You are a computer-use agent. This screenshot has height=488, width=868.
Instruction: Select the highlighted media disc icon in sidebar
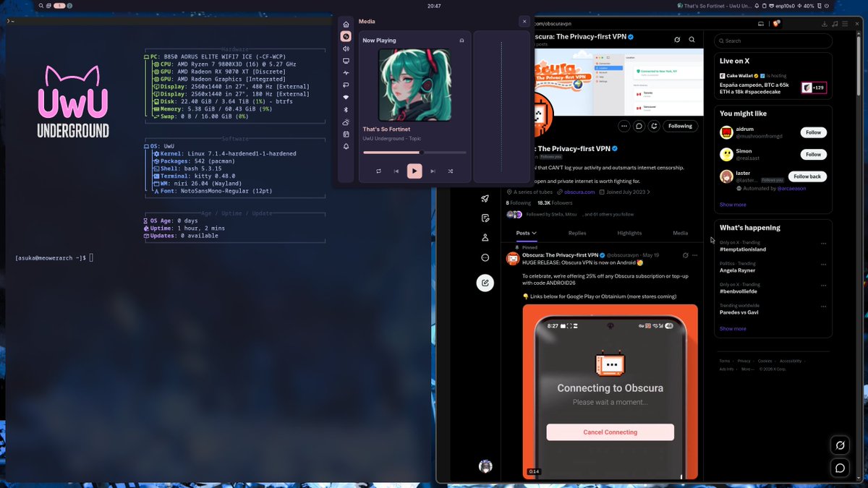click(346, 36)
